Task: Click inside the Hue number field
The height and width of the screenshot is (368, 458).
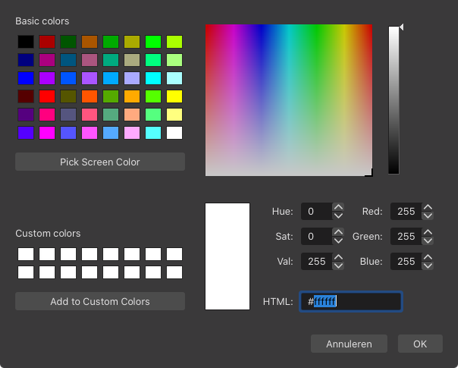Action: (316, 211)
